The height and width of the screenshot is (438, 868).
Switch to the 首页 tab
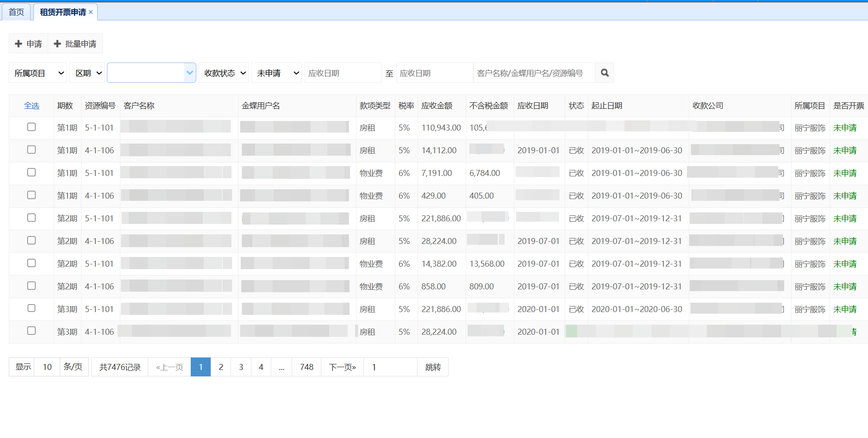(16, 12)
